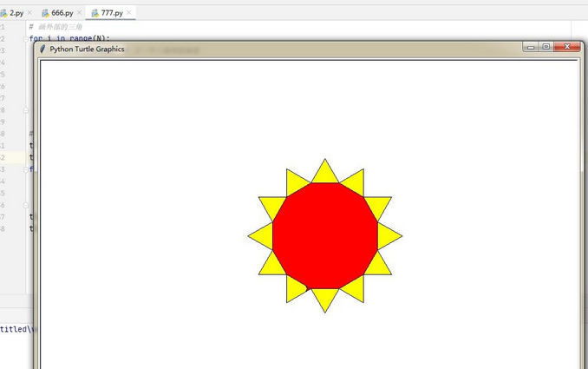Viewport: 588px width, 369px height.
Task: Switch to the 2.py editor tab
Action: pos(16,13)
